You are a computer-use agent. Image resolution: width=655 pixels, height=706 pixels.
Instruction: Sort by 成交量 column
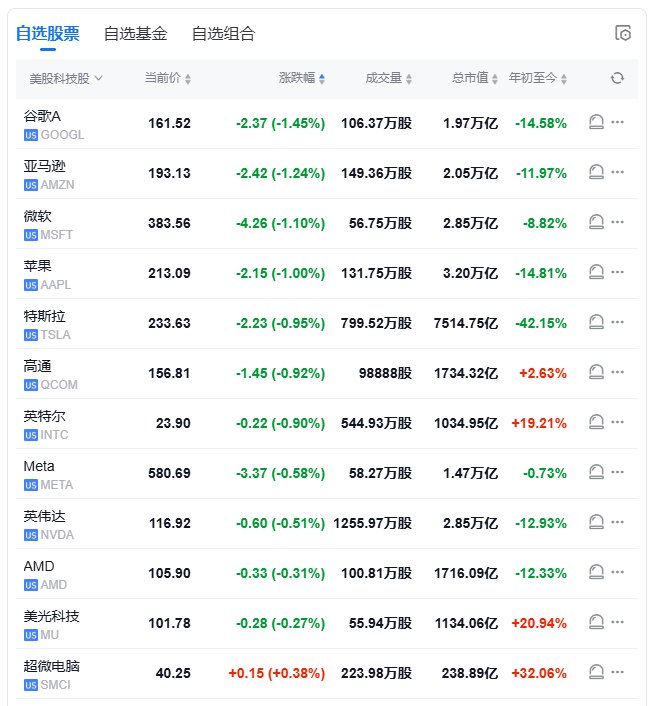[x=388, y=78]
